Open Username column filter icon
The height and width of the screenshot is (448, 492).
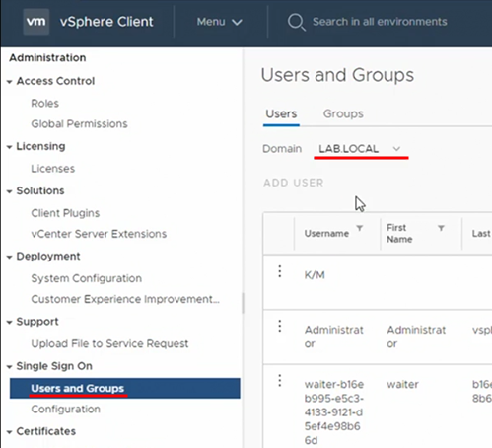[360, 228]
